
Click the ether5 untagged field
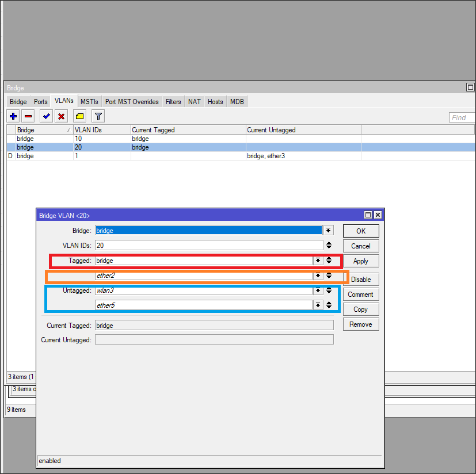click(204, 305)
